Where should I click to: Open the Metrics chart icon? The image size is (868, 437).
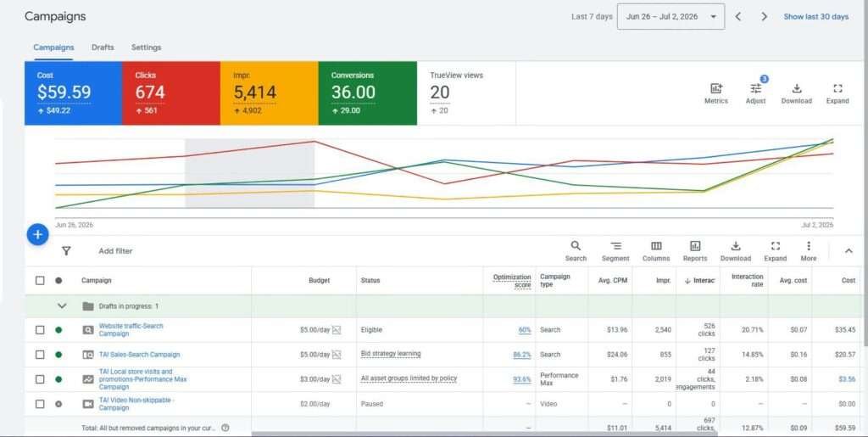pyautogui.click(x=715, y=88)
